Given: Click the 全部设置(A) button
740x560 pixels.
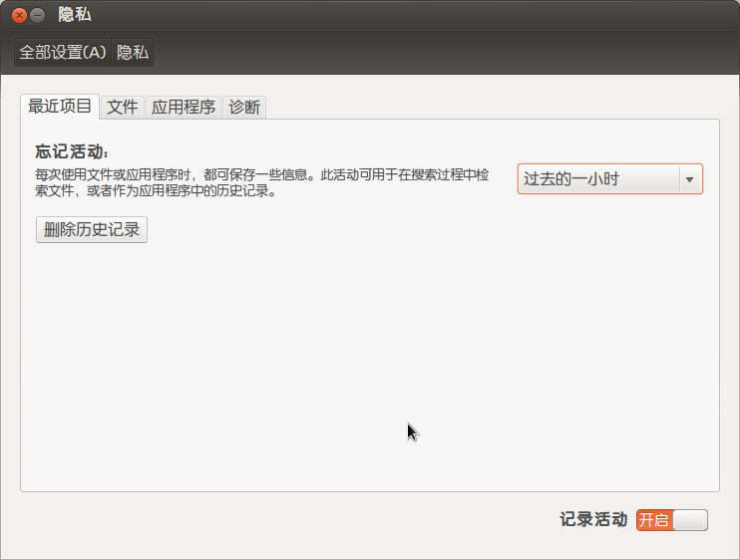Looking at the screenshot, I should point(63,53).
